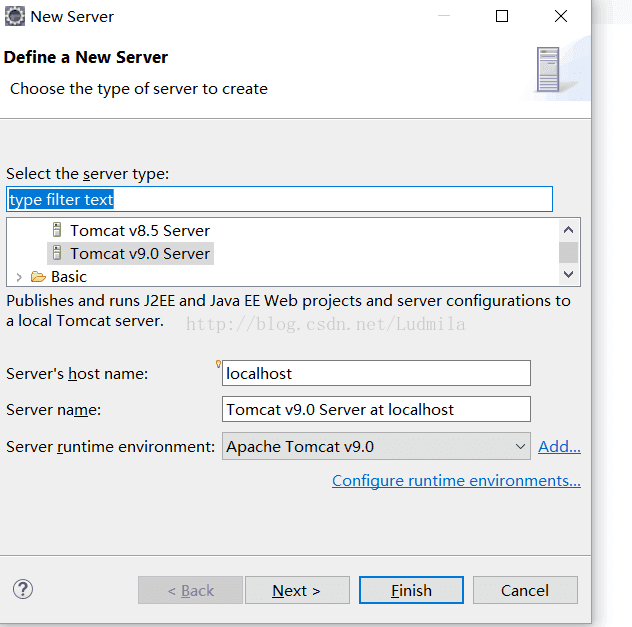Image resolution: width=632 pixels, height=627 pixels.
Task: Select the Basic tree item
Action: pos(69,277)
